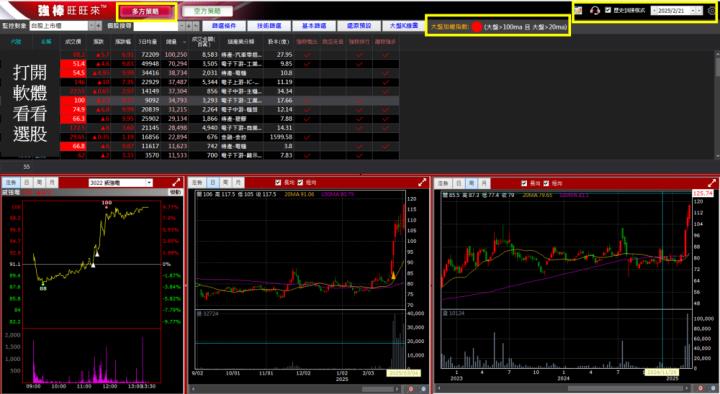Toggle the 歷史回測模式 checkbox
This screenshot has height=394, width=720.
tap(608, 10)
